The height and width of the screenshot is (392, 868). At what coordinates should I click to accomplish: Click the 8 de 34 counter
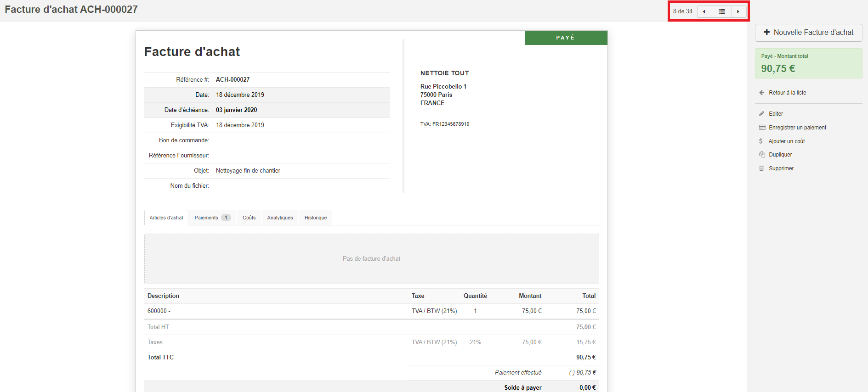[682, 11]
